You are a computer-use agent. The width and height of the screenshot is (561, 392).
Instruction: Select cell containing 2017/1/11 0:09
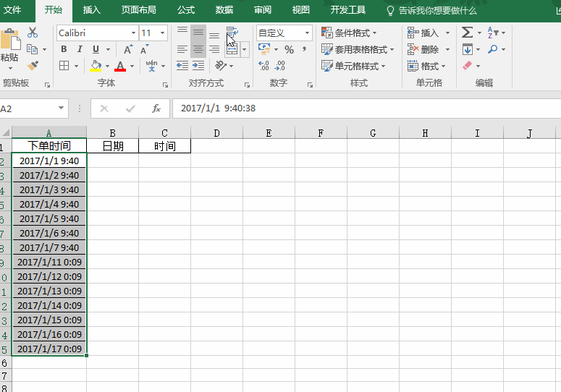[x=49, y=262]
